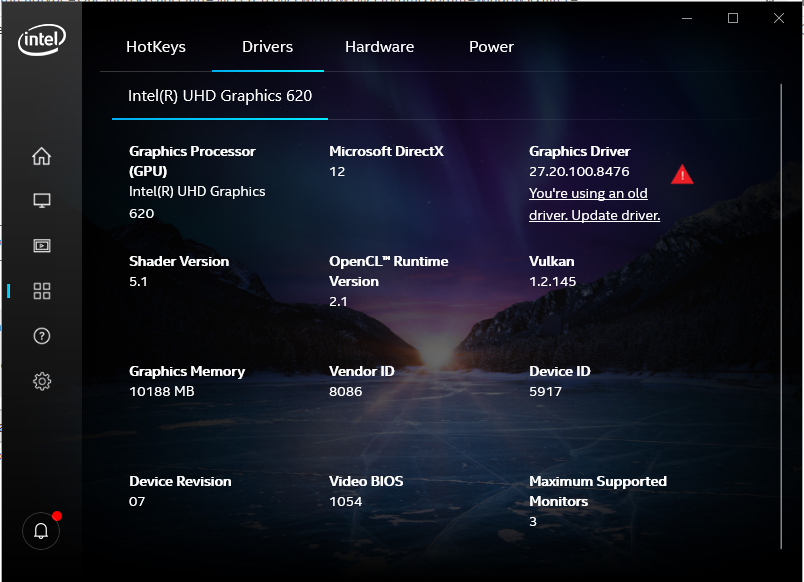Open the Video settings icon
Image resolution: width=804 pixels, height=582 pixels.
coord(42,246)
